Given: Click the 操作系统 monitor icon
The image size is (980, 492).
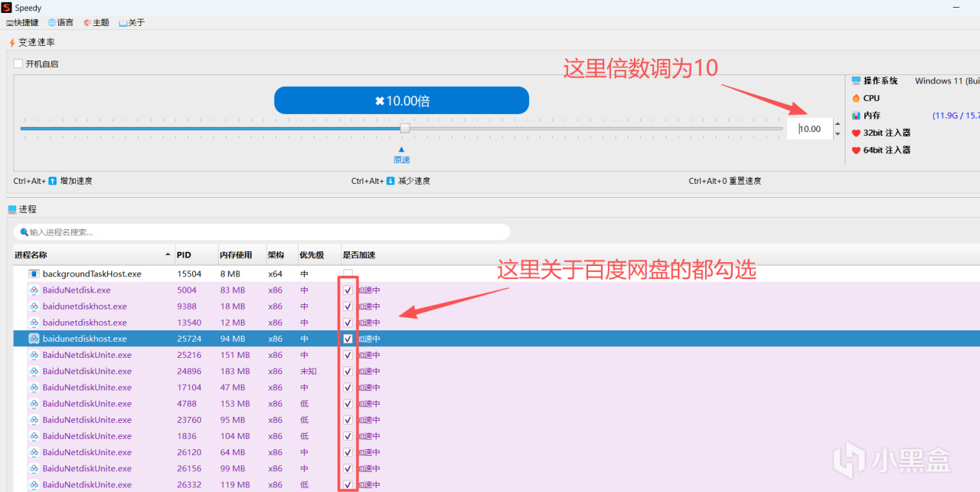Looking at the screenshot, I should (857, 80).
